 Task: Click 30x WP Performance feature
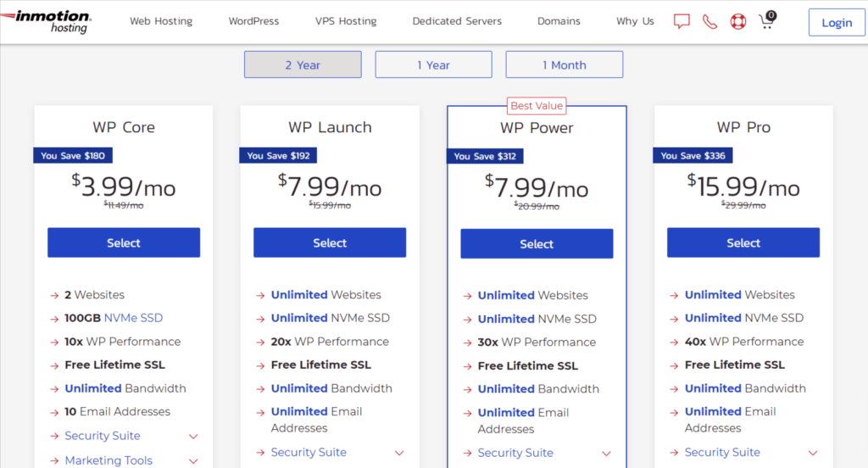[x=537, y=343]
